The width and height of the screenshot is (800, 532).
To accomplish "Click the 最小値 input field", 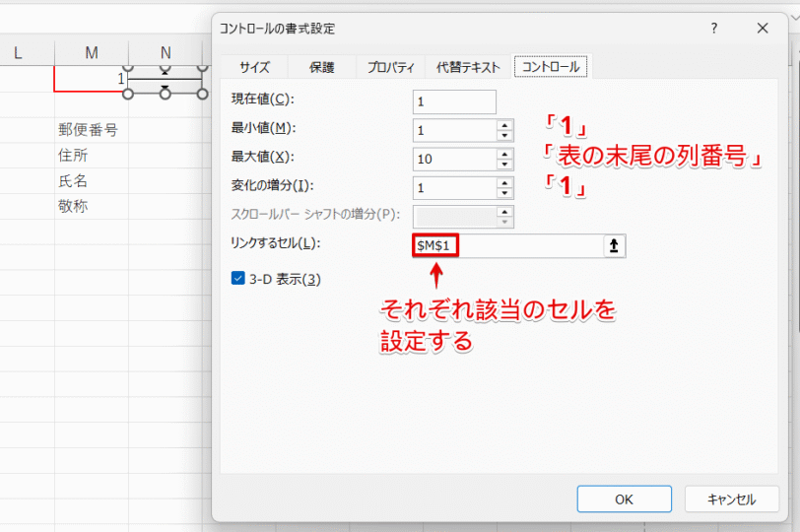I will (x=454, y=131).
